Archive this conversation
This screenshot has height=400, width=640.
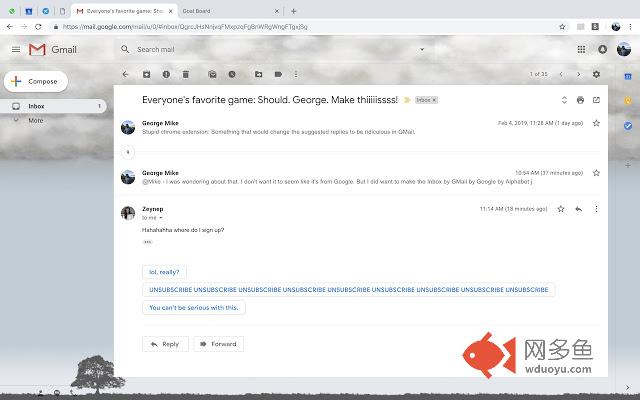click(147, 74)
